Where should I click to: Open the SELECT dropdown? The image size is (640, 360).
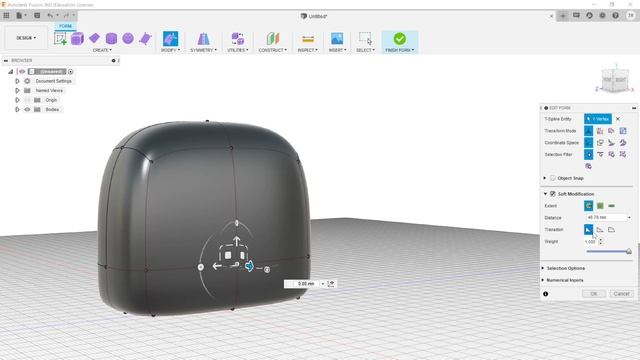pyautogui.click(x=365, y=50)
